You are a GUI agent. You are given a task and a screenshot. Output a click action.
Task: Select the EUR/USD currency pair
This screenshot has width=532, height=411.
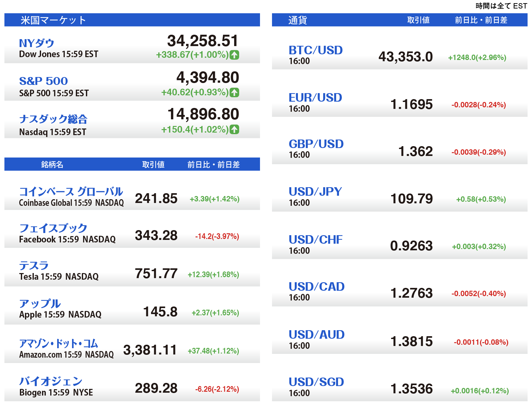click(315, 98)
